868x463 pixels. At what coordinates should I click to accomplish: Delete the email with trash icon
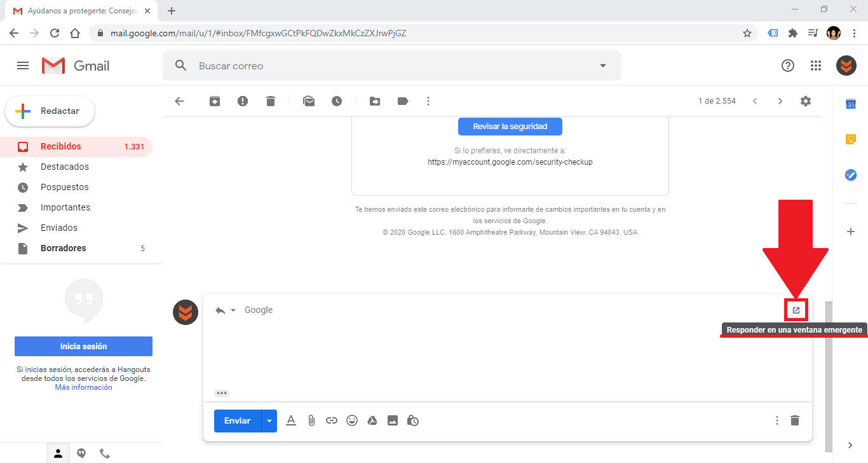tap(271, 101)
